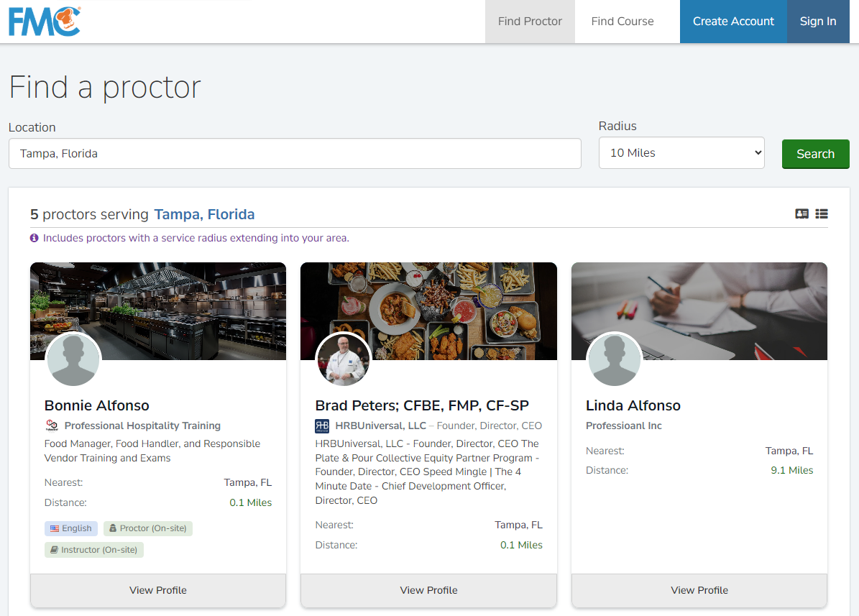The image size is (859, 616).
Task: Click the Location input field
Action: click(x=295, y=154)
